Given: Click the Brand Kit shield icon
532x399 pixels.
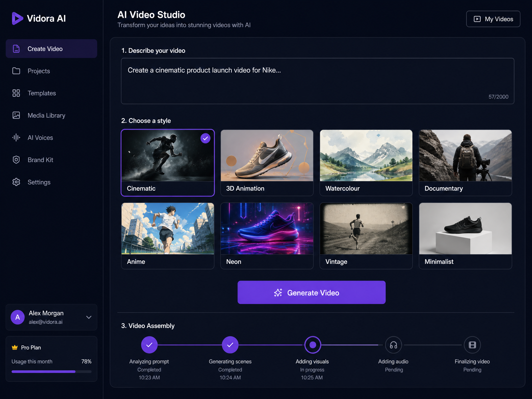Looking at the screenshot, I should pos(16,160).
